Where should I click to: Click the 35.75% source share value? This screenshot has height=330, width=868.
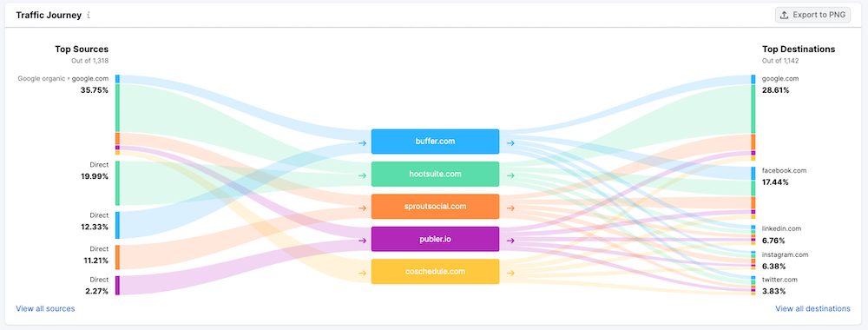[95, 90]
